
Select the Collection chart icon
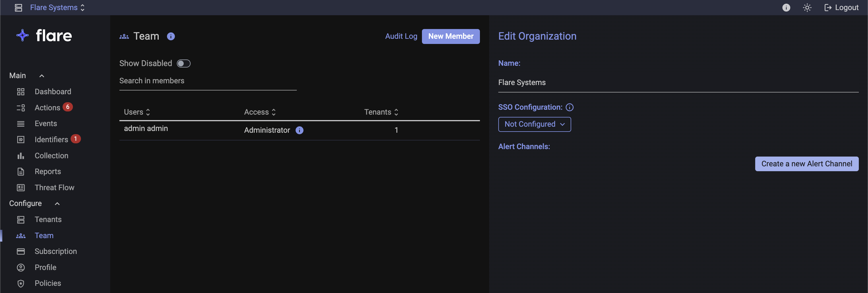(21, 155)
